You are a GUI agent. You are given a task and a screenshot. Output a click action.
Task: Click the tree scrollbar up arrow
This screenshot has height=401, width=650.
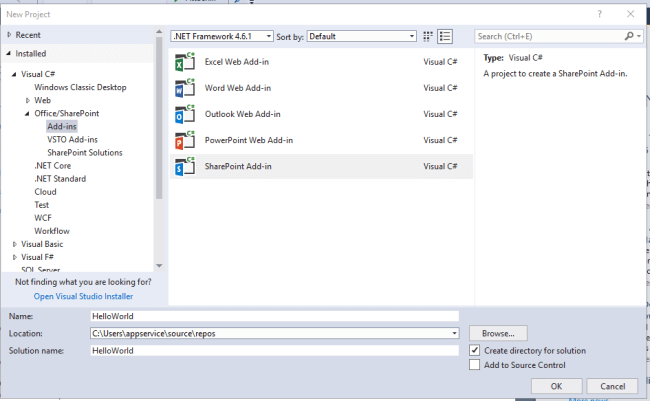[159, 32]
